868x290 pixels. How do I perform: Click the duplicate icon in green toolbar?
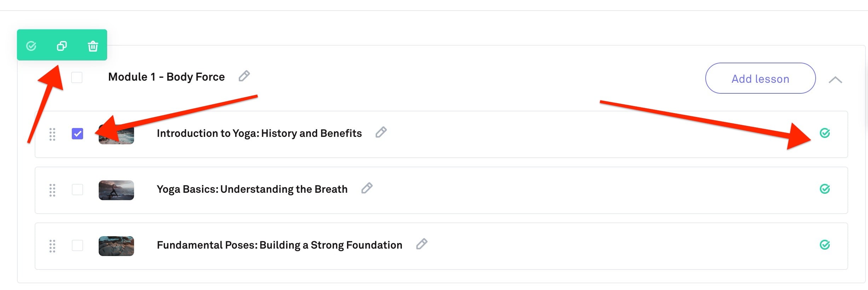tap(62, 46)
